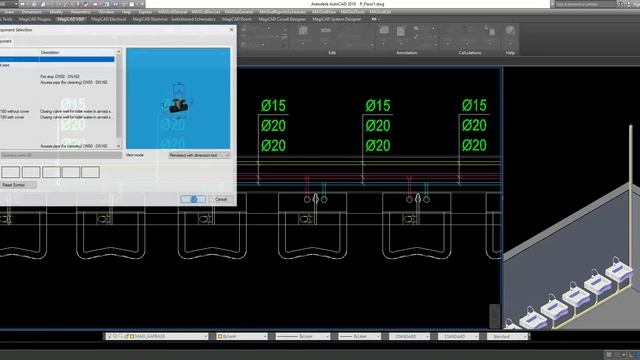Click the search keyword field in title bar

tap(584, 4)
